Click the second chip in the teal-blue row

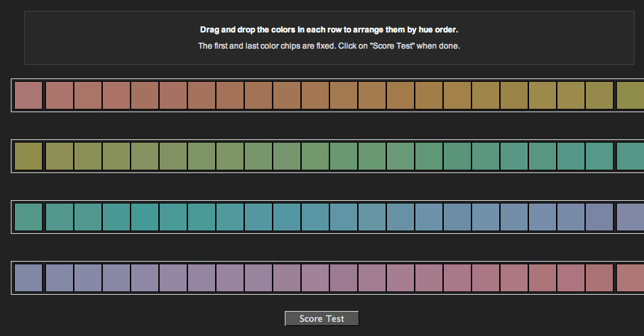pos(60,216)
